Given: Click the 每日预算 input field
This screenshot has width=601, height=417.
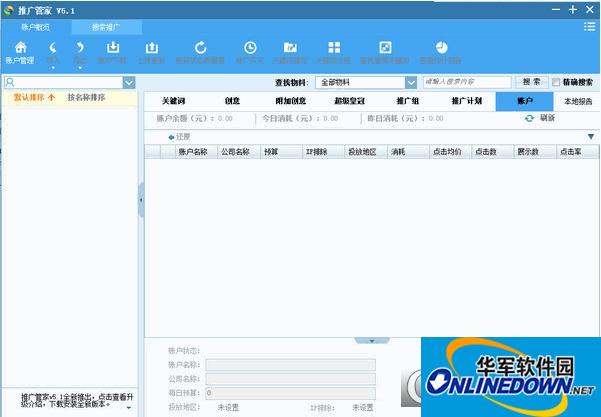Looking at the screenshot, I should point(290,393).
